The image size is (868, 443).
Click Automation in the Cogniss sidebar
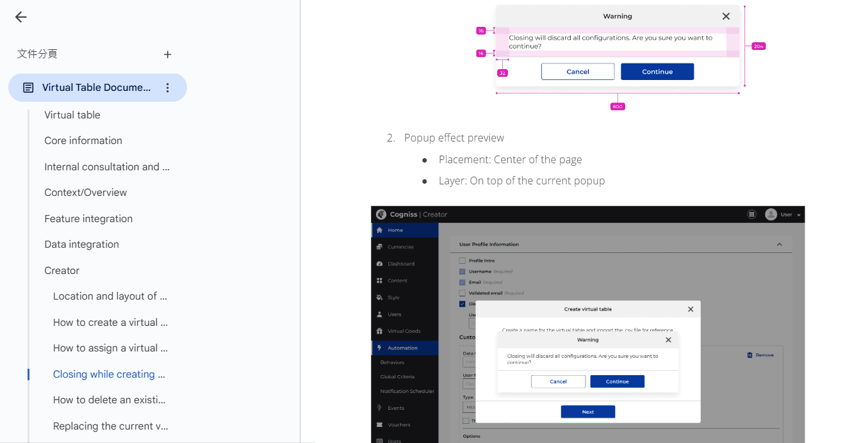405,348
